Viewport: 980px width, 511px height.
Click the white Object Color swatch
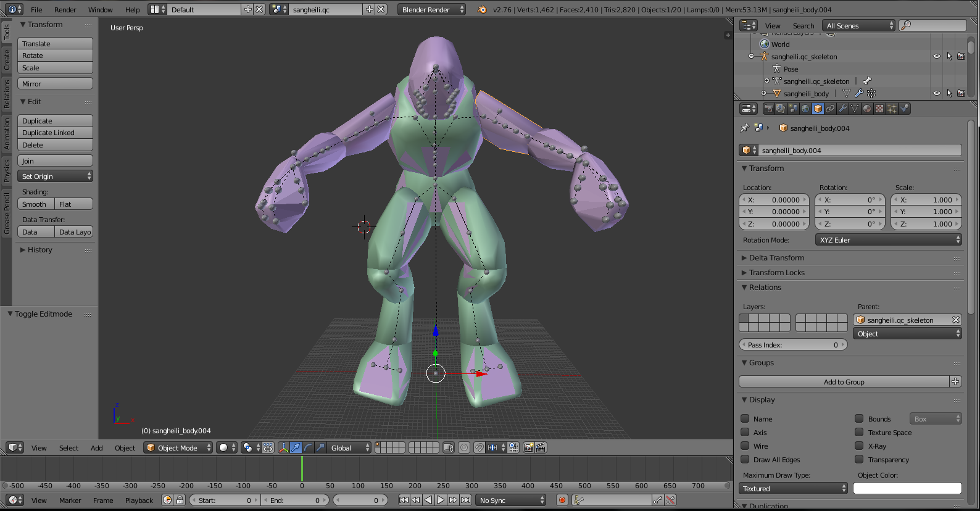[907, 489]
